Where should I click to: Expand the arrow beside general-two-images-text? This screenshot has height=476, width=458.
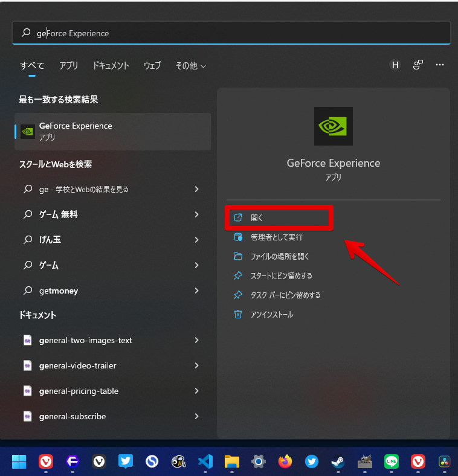tap(196, 340)
